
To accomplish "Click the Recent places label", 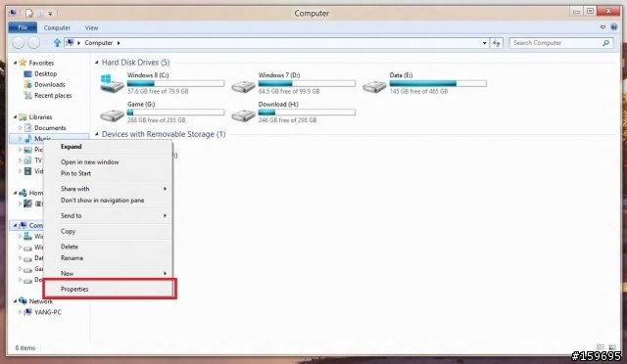I will [53, 96].
